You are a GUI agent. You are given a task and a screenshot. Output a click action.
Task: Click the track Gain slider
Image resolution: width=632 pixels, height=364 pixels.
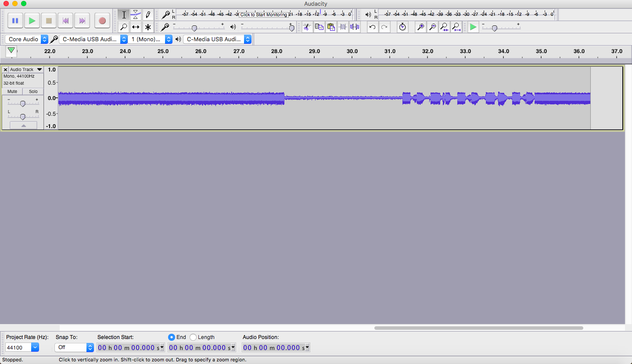point(23,103)
